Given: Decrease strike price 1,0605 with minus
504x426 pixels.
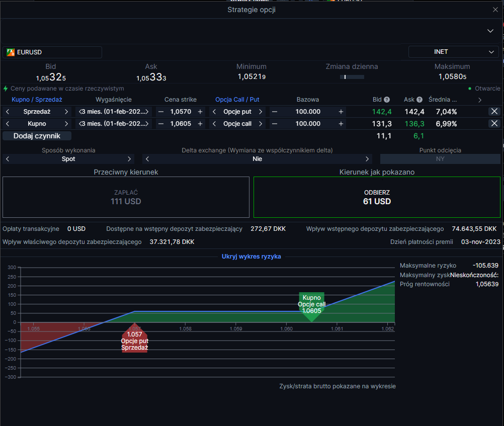Looking at the screenshot, I should [x=161, y=124].
